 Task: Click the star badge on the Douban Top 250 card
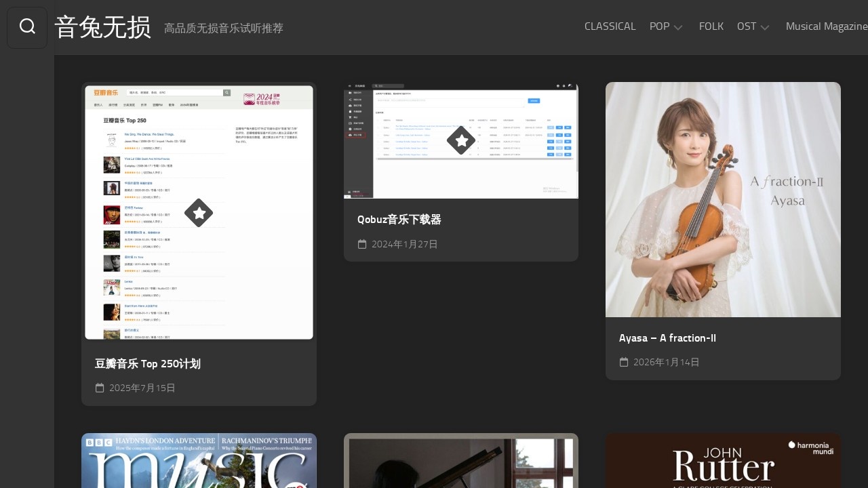[x=199, y=213]
